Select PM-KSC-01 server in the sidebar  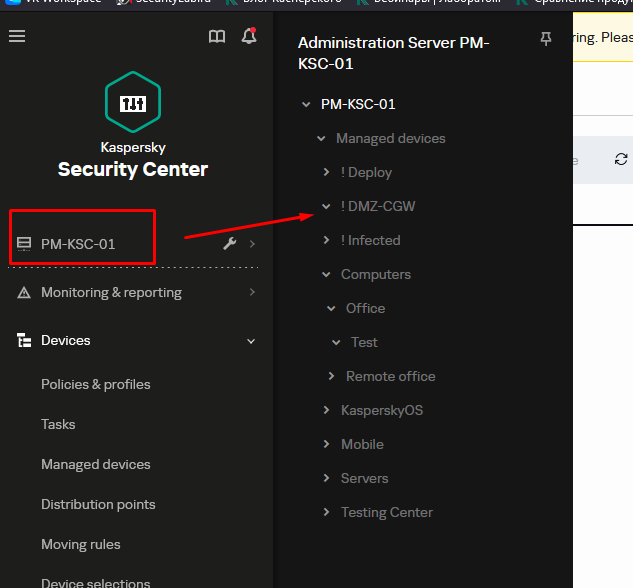pos(78,244)
